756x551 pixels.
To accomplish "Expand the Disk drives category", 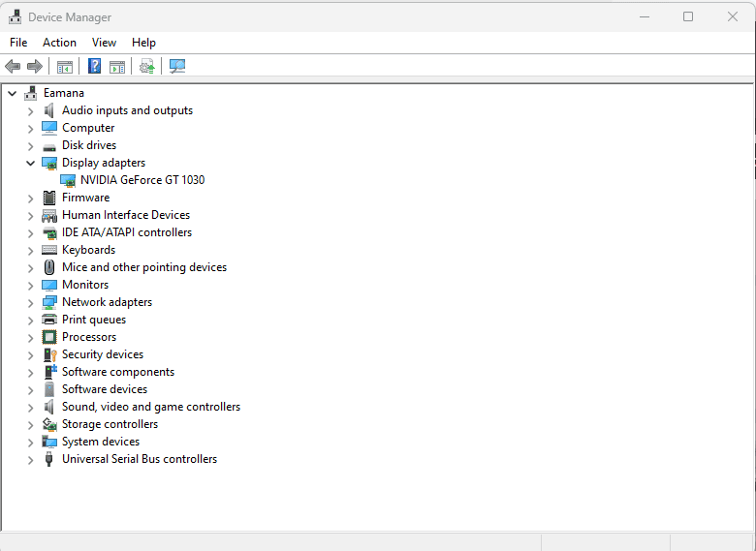I will coord(30,146).
